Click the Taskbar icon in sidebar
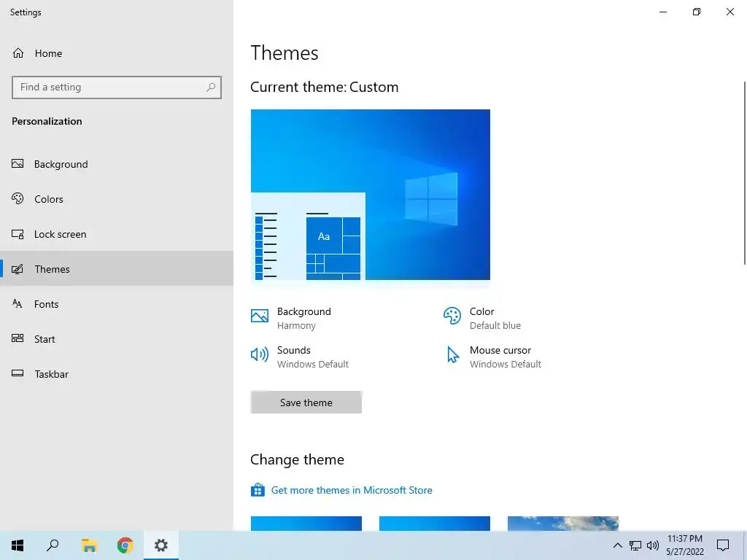 [x=18, y=373]
